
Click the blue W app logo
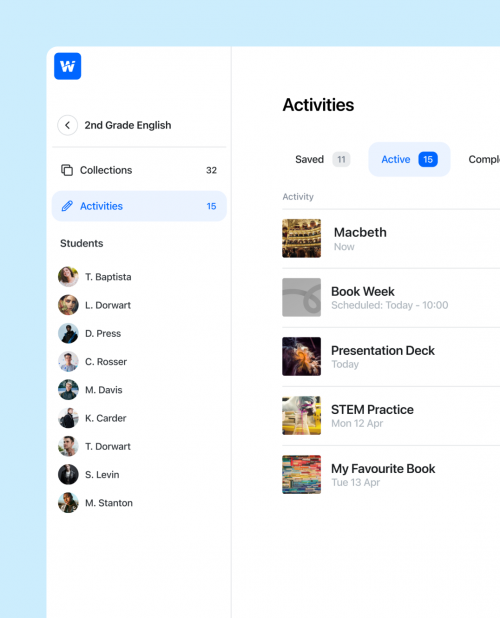tap(67, 66)
